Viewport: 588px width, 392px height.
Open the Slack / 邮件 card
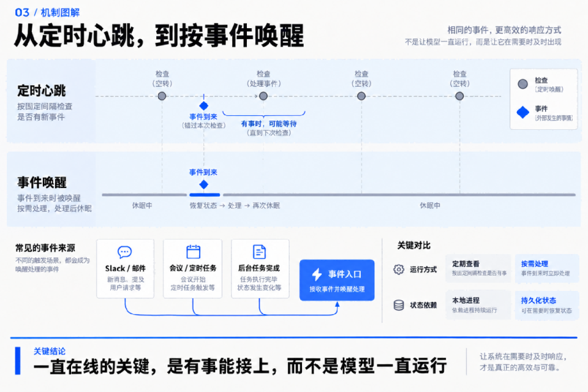[x=125, y=269]
